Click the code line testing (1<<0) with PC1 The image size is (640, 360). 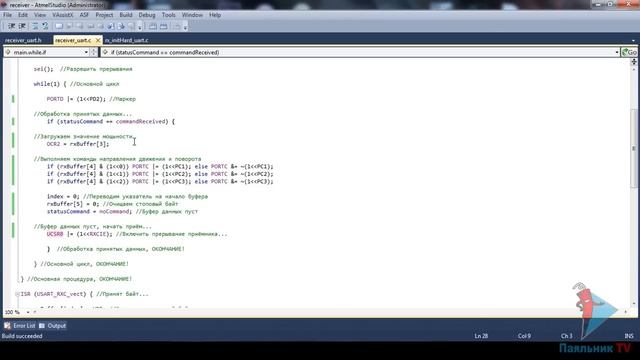pyautogui.click(x=160, y=167)
